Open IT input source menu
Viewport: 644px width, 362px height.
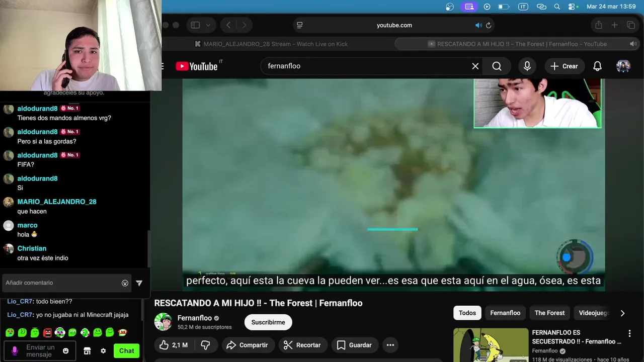pyautogui.click(x=523, y=7)
